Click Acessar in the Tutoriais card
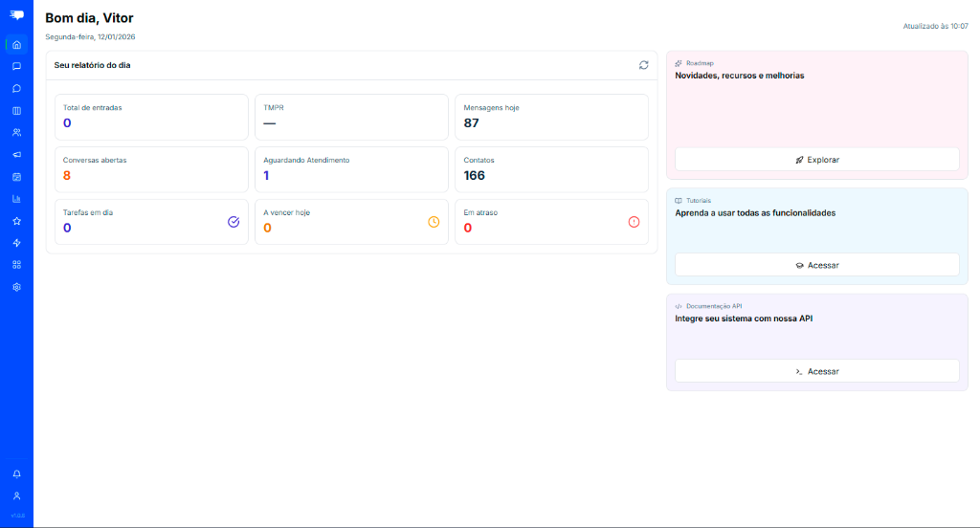The height and width of the screenshot is (528, 980). [817, 265]
